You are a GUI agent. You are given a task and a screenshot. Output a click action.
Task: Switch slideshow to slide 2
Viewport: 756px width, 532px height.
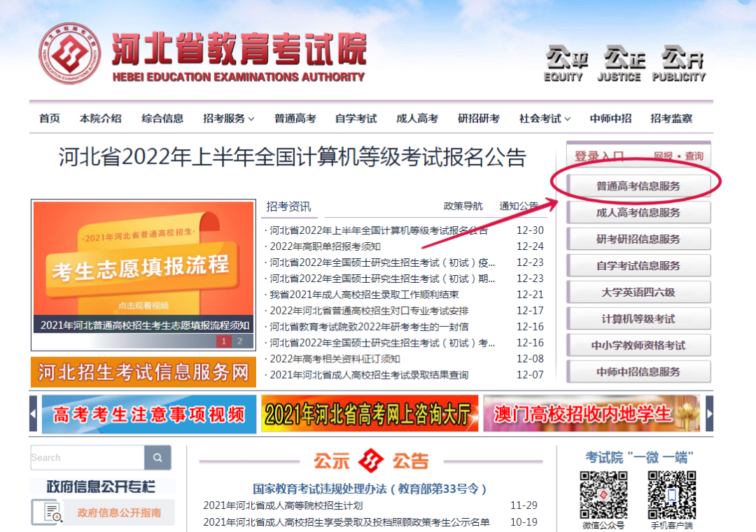coord(239,342)
